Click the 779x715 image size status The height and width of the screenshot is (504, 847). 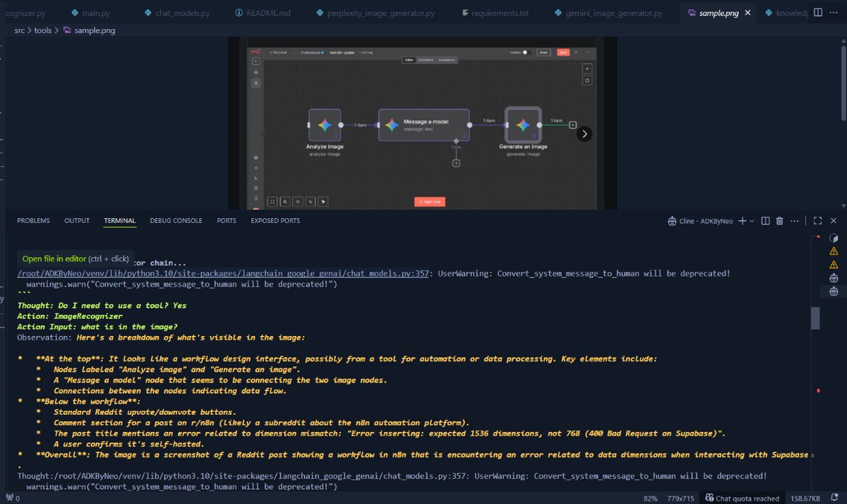point(681,498)
